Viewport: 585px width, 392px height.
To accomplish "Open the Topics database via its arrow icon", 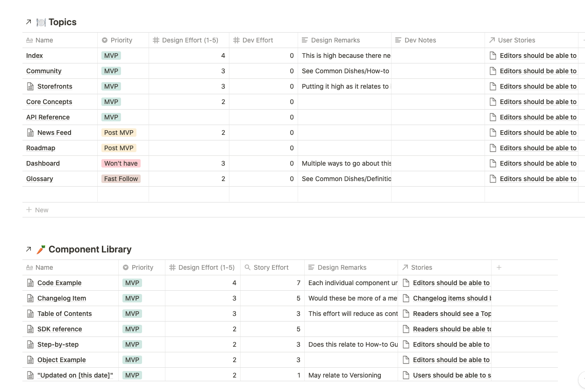I will tap(29, 22).
